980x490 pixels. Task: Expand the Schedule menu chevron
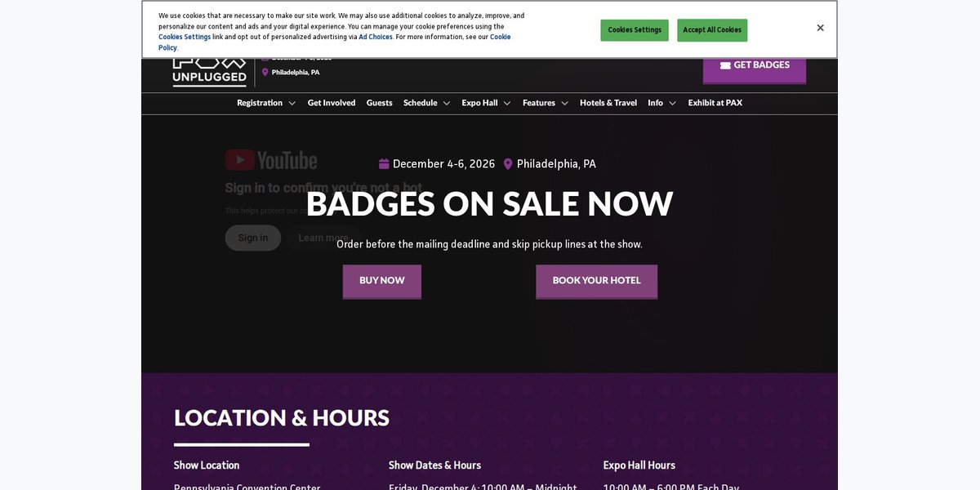coord(447,103)
